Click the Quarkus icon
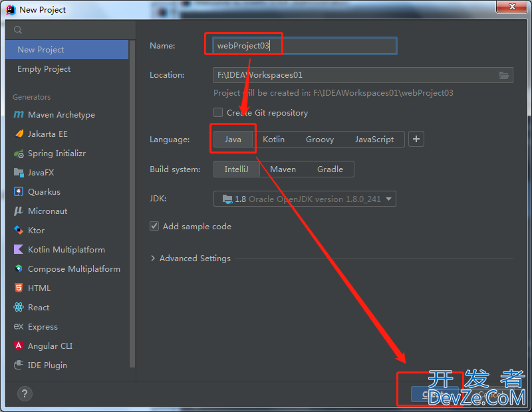Image resolution: width=532 pixels, height=412 pixels. [x=19, y=191]
